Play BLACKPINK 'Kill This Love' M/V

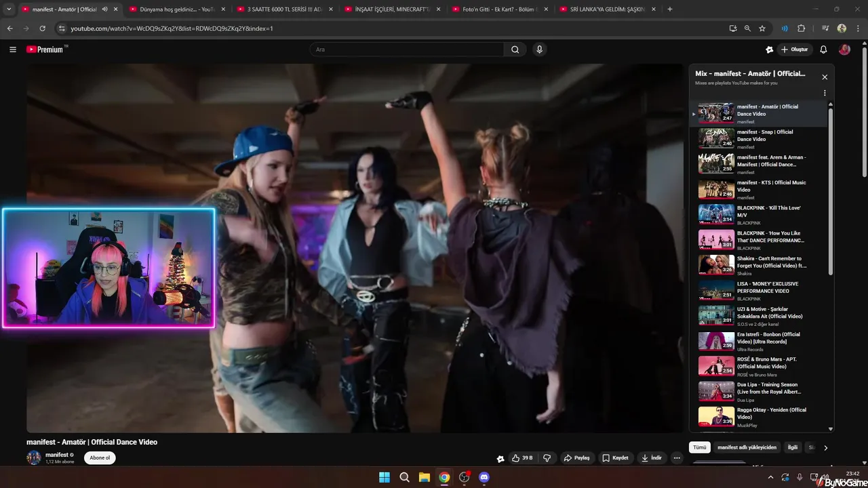click(x=759, y=214)
